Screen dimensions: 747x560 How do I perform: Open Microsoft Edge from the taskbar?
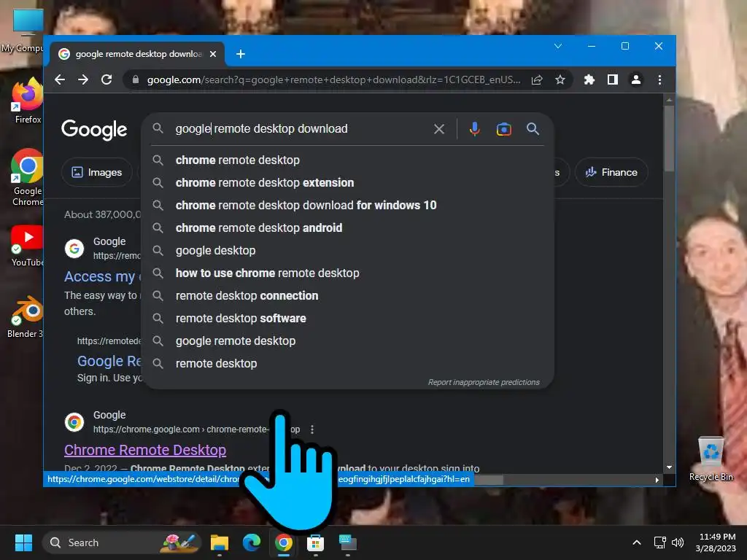[x=252, y=542]
